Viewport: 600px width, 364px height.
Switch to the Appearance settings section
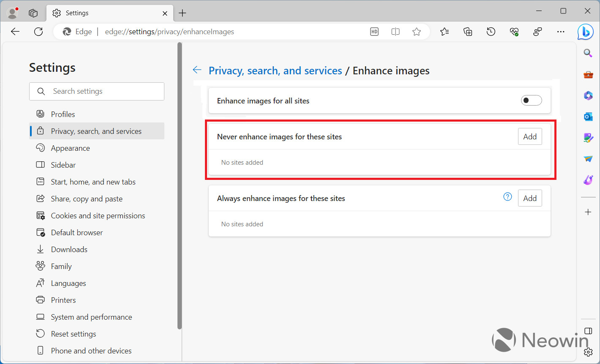[x=70, y=148]
